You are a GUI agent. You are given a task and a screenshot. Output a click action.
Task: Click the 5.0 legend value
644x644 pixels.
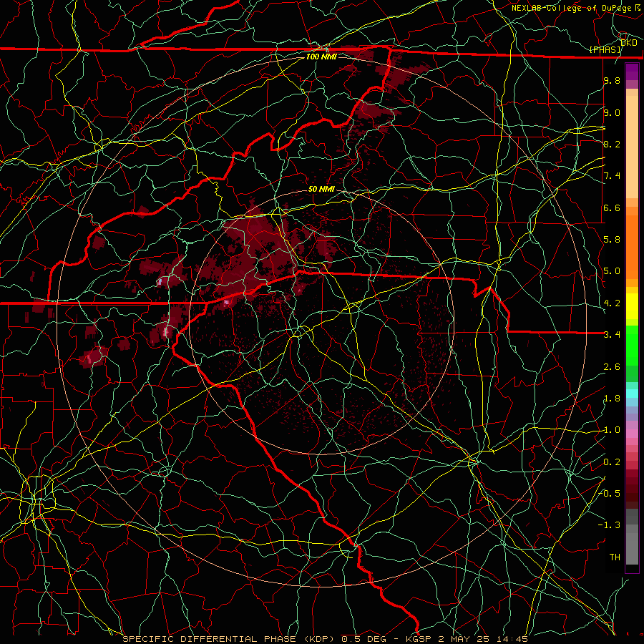pos(612,271)
